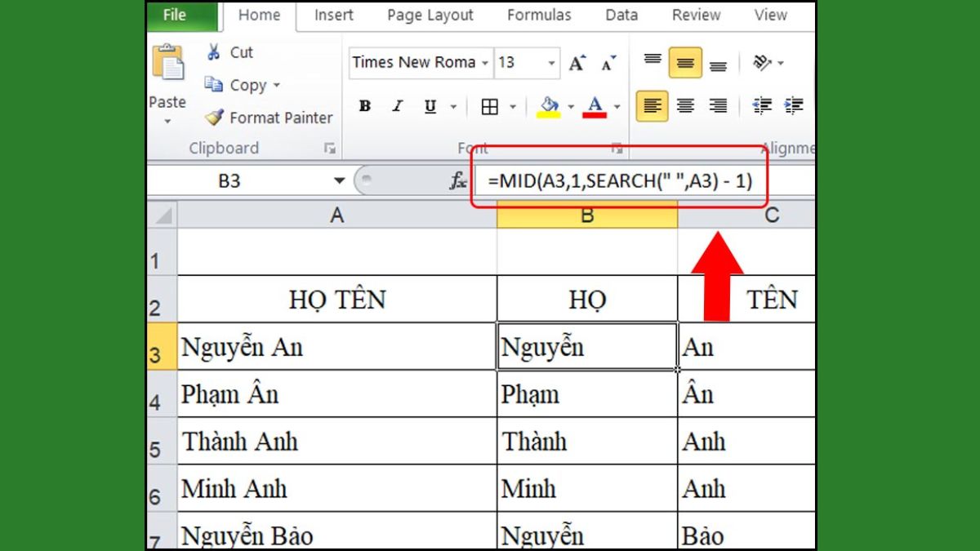
Task: Open the View tab
Action: [770, 15]
